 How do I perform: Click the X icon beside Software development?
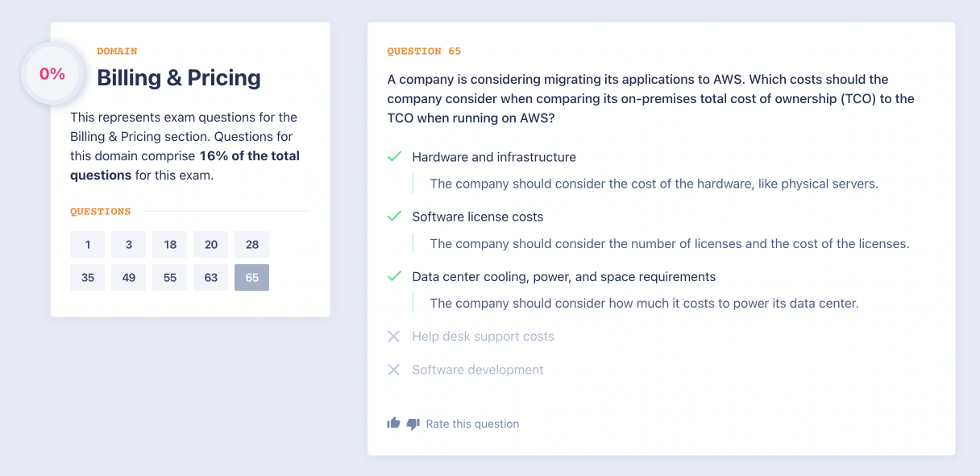click(394, 370)
